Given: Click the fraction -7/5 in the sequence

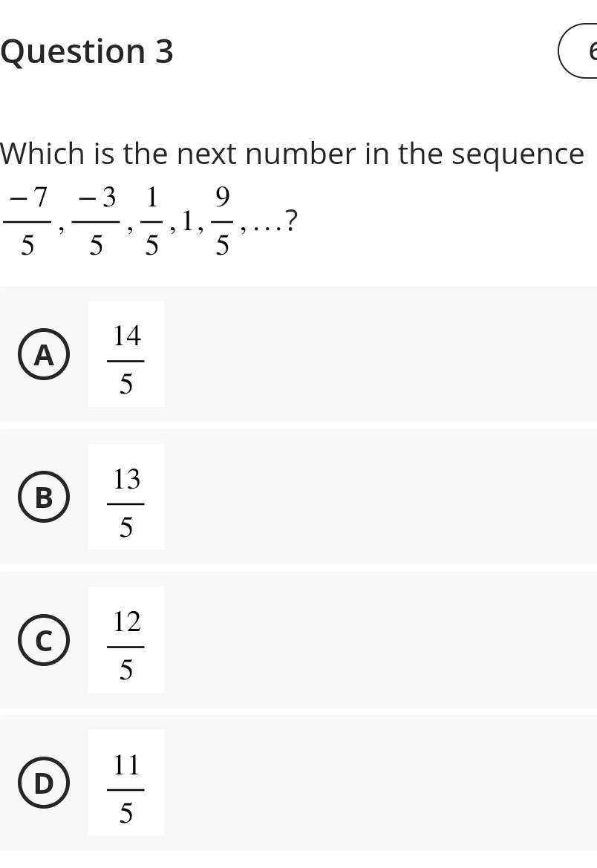Looking at the screenshot, I should pyautogui.click(x=26, y=221).
